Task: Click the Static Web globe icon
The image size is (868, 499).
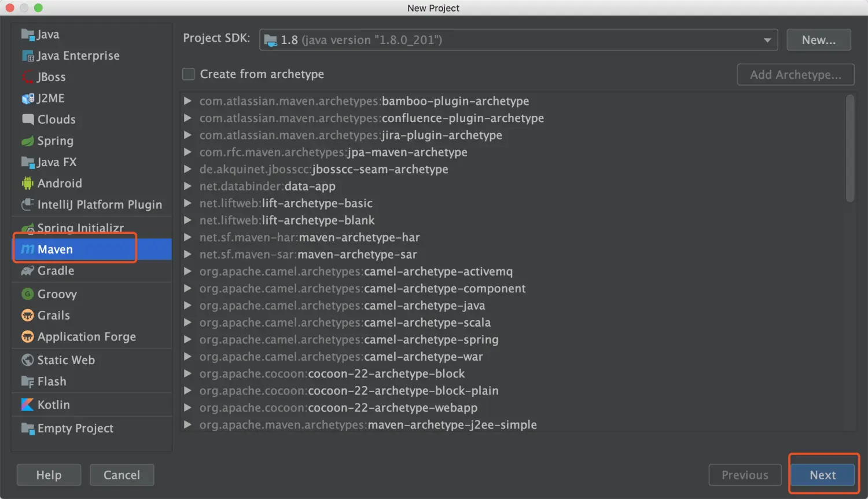Action: 28,360
